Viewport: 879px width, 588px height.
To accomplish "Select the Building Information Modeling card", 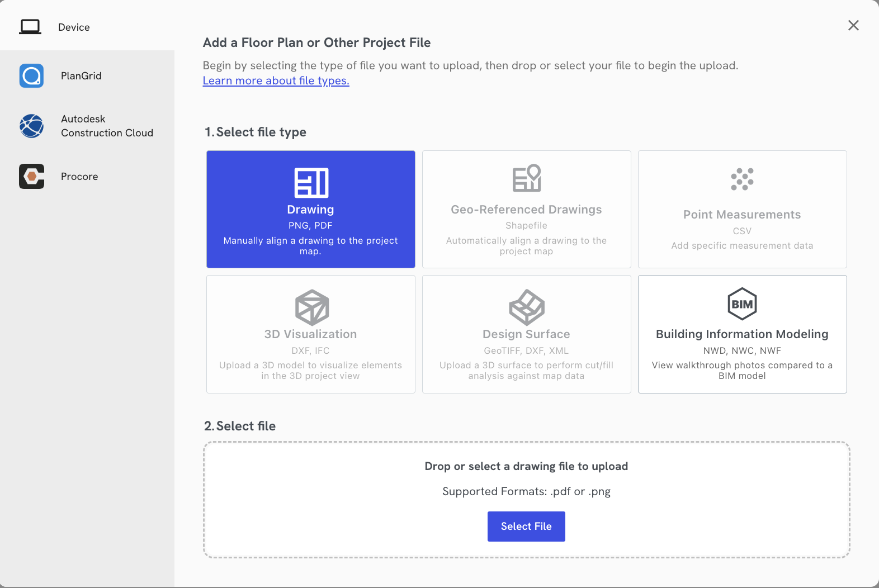I will coord(742,334).
